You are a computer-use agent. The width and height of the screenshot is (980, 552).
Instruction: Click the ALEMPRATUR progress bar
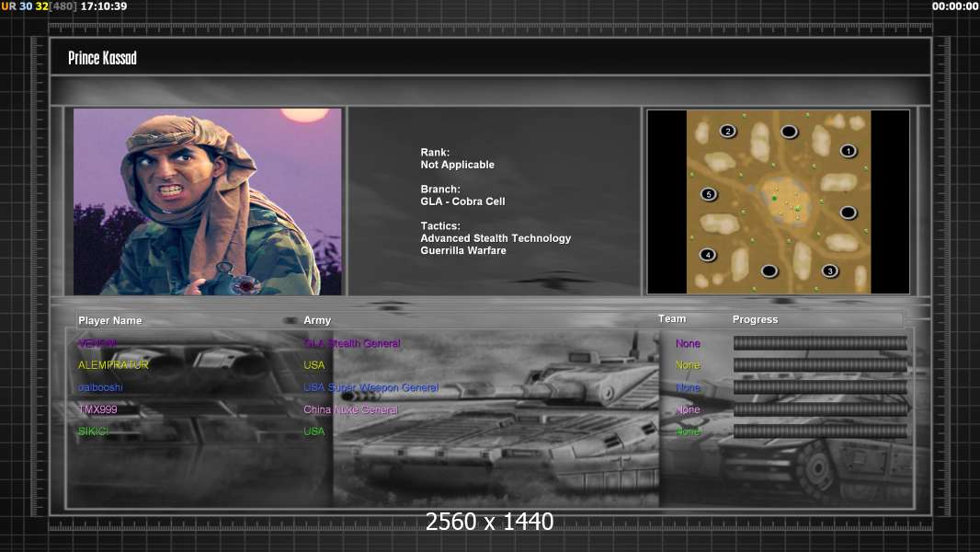pos(820,364)
